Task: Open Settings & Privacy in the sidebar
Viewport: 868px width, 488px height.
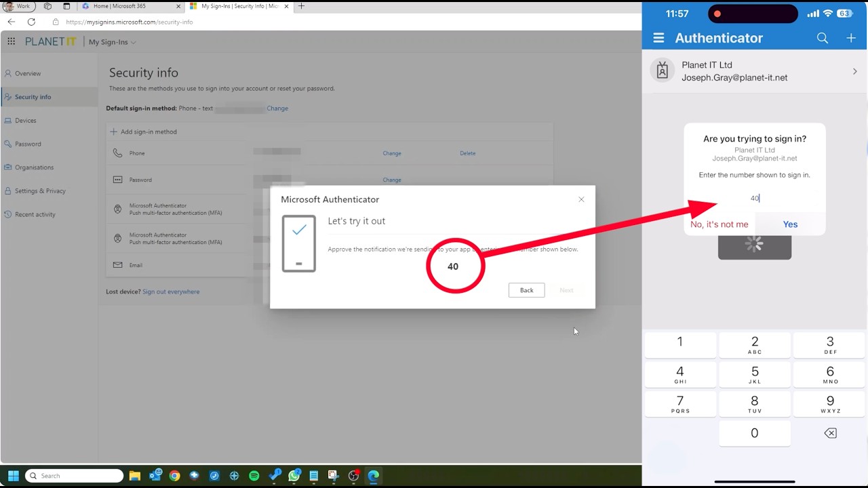Action: tap(40, 191)
